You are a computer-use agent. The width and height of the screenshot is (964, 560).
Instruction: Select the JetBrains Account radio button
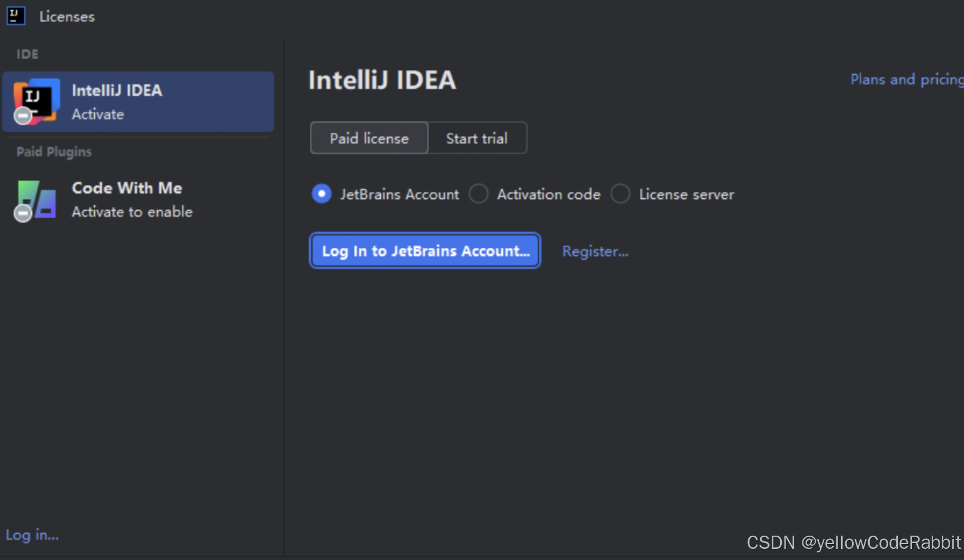click(x=322, y=194)
